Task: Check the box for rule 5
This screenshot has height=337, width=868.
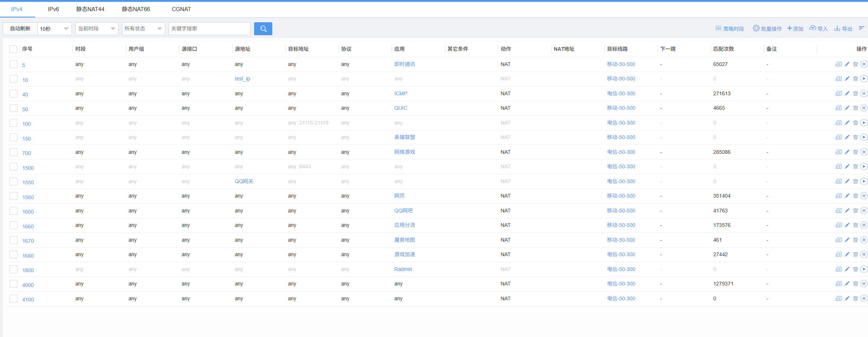Action: [13, 64]
